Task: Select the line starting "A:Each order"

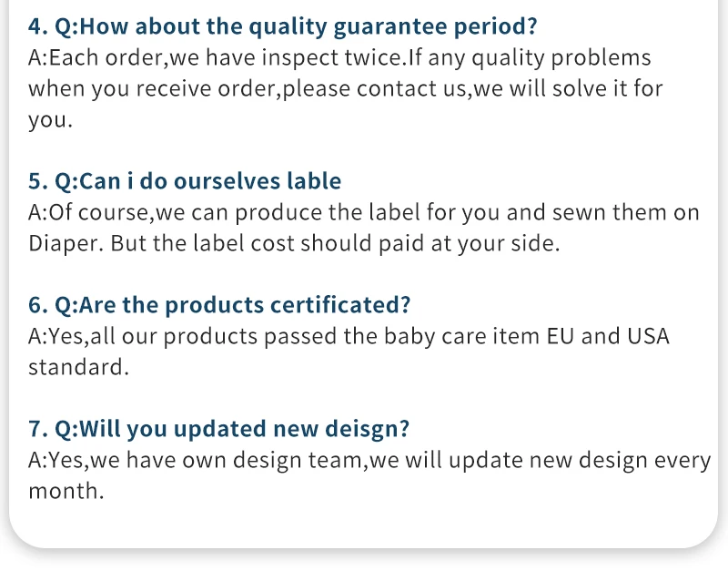Action: coord(339,58)
